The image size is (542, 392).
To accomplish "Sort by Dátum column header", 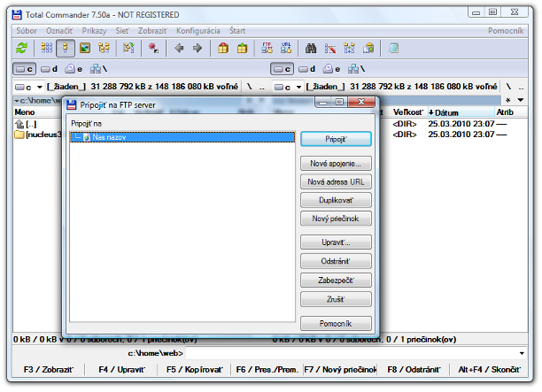I will tap(461, 112).
